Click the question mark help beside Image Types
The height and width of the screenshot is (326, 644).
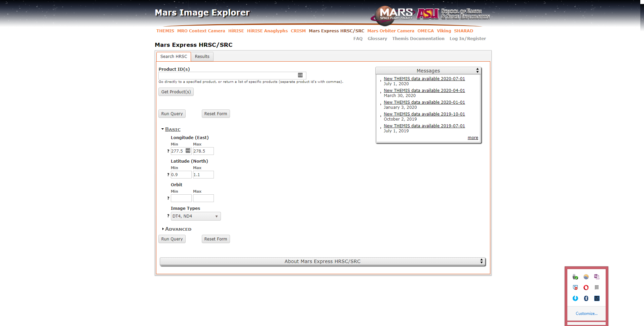click(168, 216)
